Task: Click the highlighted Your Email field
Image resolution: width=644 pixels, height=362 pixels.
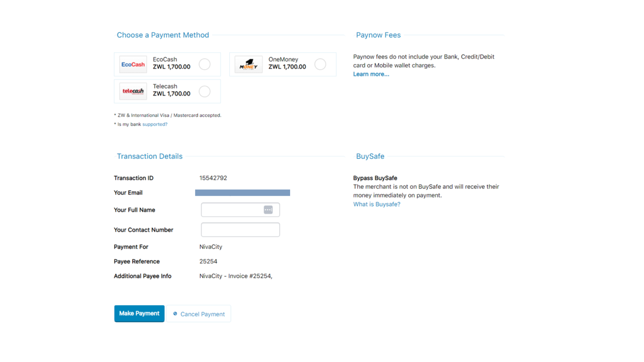Action: tap(242, 192)
